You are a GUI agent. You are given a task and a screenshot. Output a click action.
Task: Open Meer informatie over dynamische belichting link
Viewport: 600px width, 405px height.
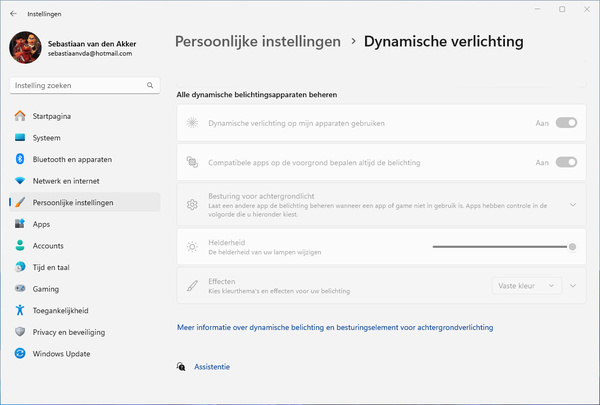[335, 327]
